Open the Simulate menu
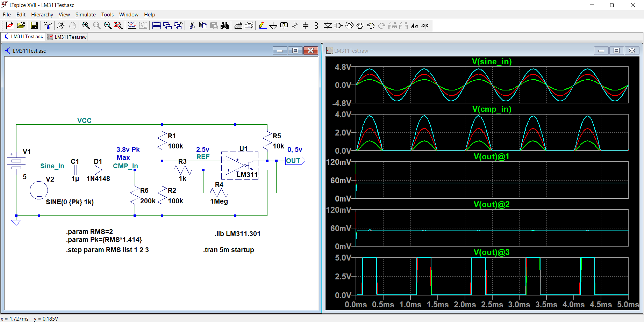The image size is (644, 322). tap(86, 15)
